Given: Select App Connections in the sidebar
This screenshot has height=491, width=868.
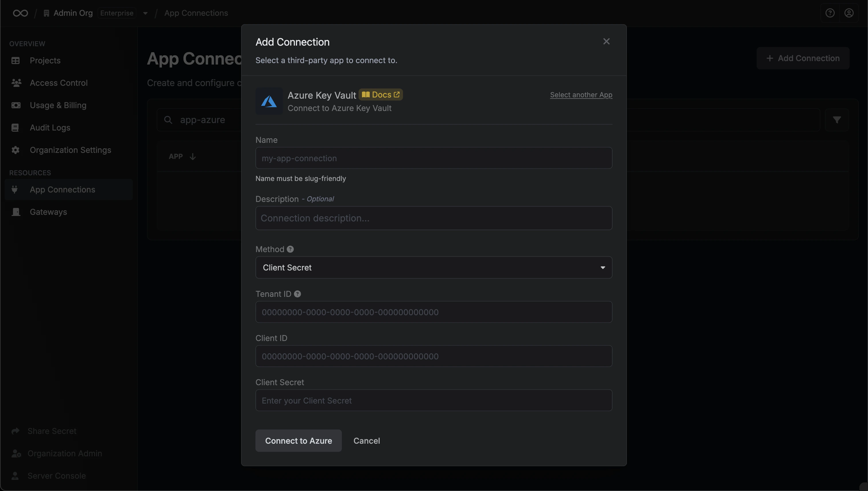Looking at the screenshot, I should (x=69, y=190).
